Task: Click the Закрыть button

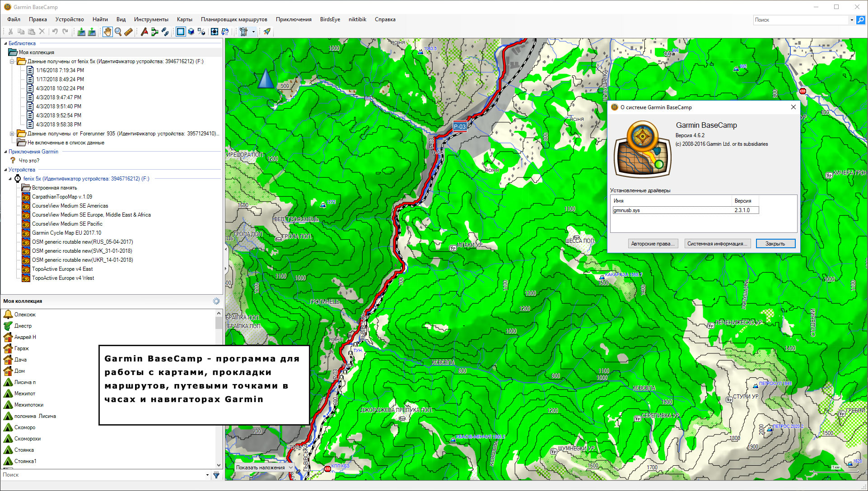Action: [x=775, y=244]
